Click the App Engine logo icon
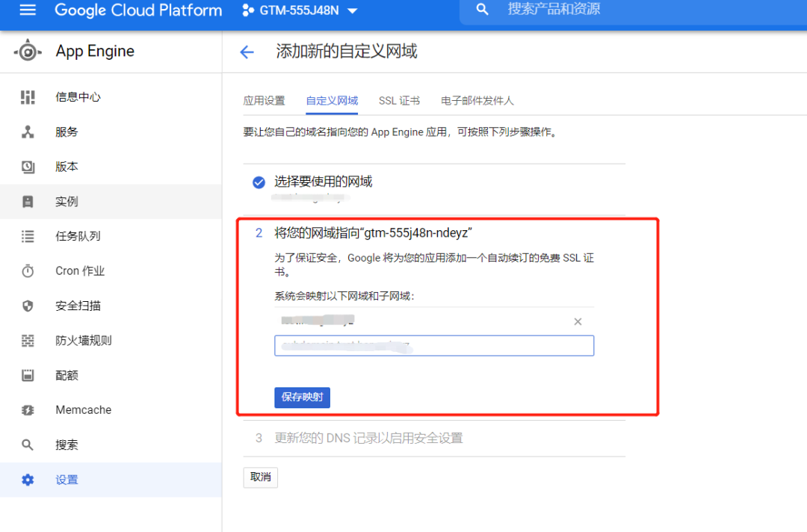The height and width of the screenshot is (532, 807). coord(28,52)
